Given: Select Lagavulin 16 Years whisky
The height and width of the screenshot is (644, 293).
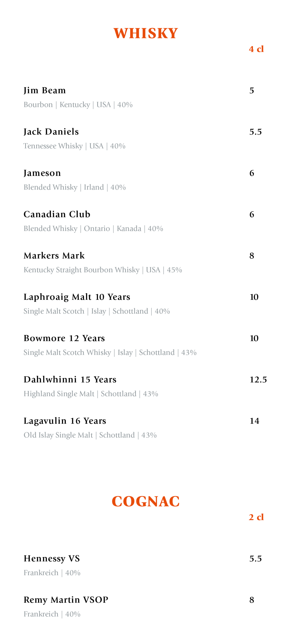Looking at the screenshot, I should click(x=65, y=421).
